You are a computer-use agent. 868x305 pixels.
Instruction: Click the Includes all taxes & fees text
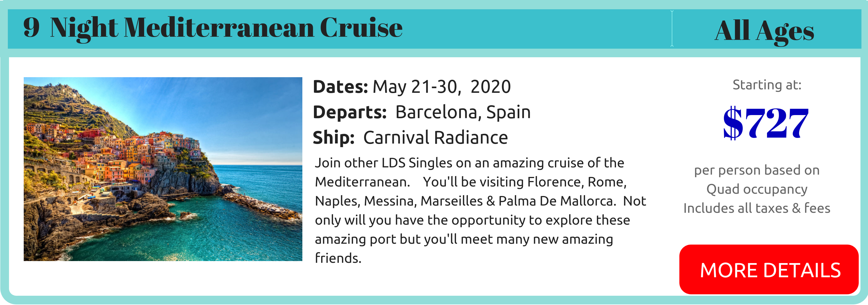757,208
